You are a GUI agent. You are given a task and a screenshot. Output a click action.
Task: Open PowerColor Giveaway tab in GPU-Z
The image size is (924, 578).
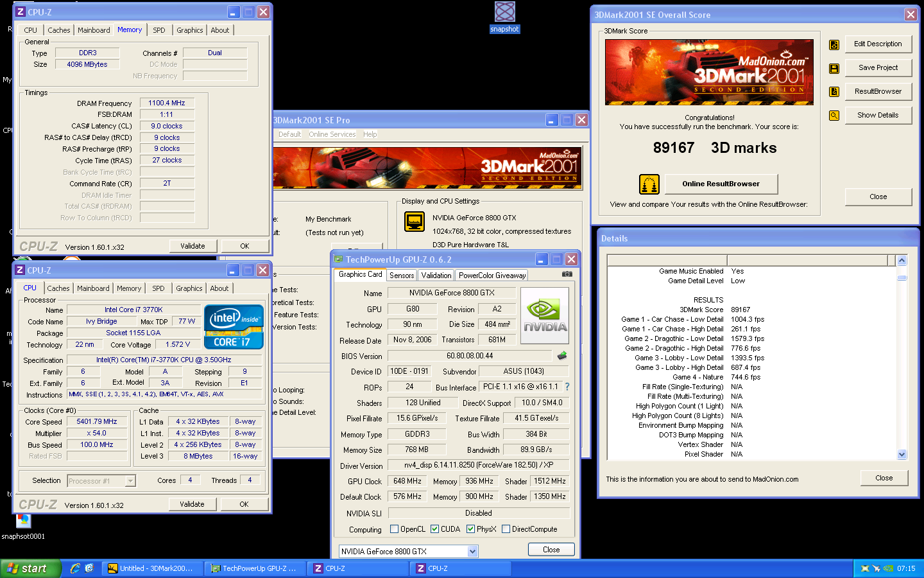pyautogui.click(x=492, y=276)
